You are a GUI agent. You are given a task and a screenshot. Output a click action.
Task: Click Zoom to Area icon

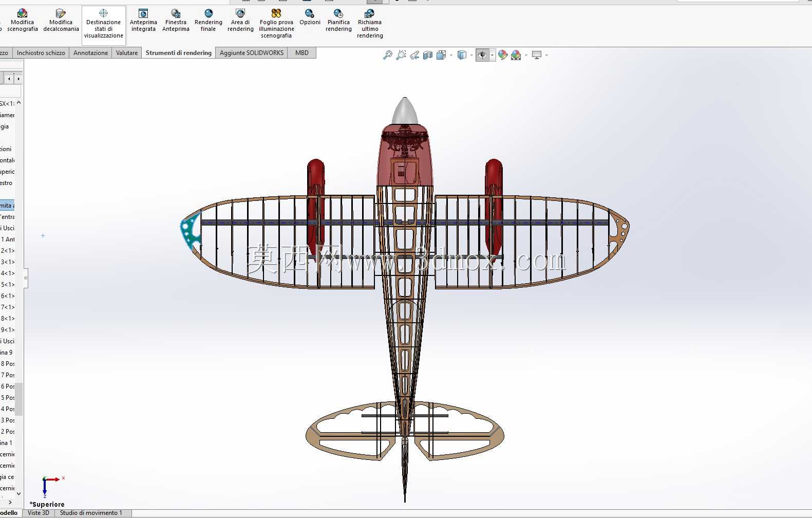[x=401, y=55]
